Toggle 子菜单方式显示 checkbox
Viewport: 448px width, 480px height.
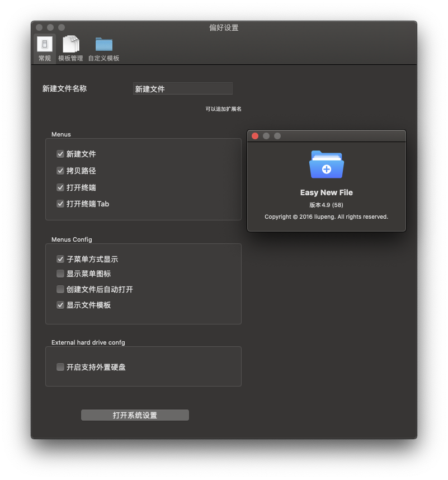pos(60,259)
